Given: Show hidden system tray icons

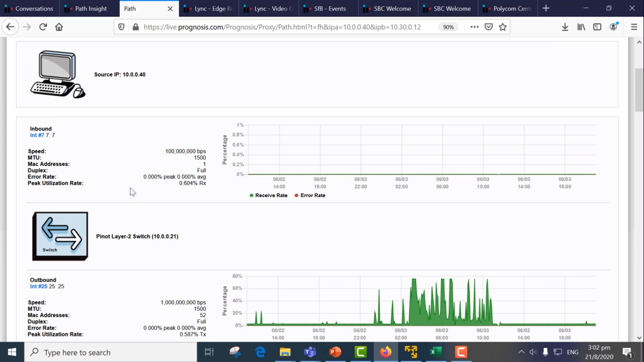Looking at the screenshot, I should (x=521, y=352).
